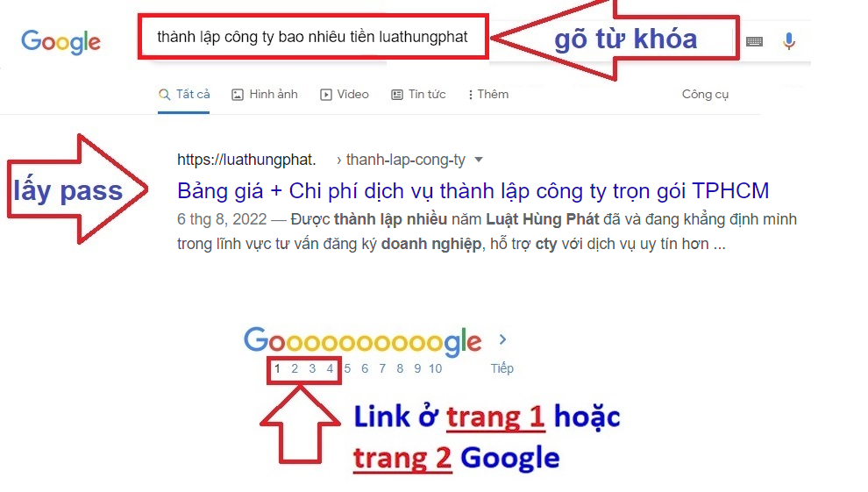Go to results page 2
Screen dimensions: 868x492
click(295, 368)
